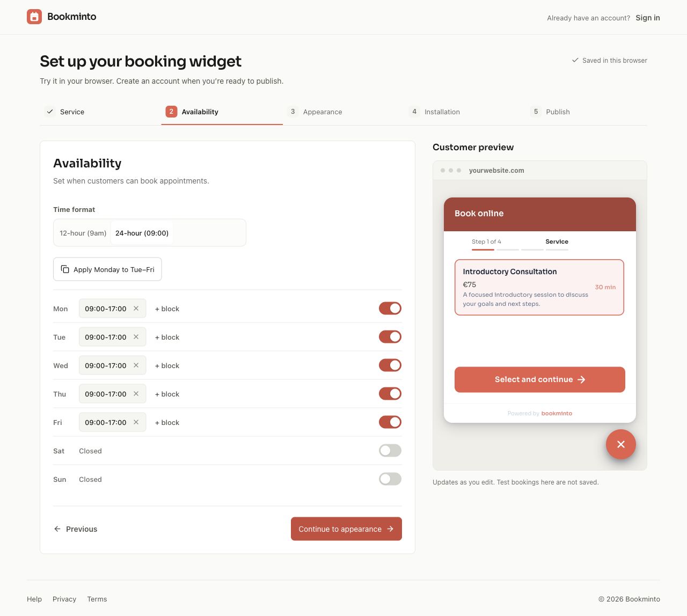Switch off Friday availability

pyautogui.click(x=390, y=422)
